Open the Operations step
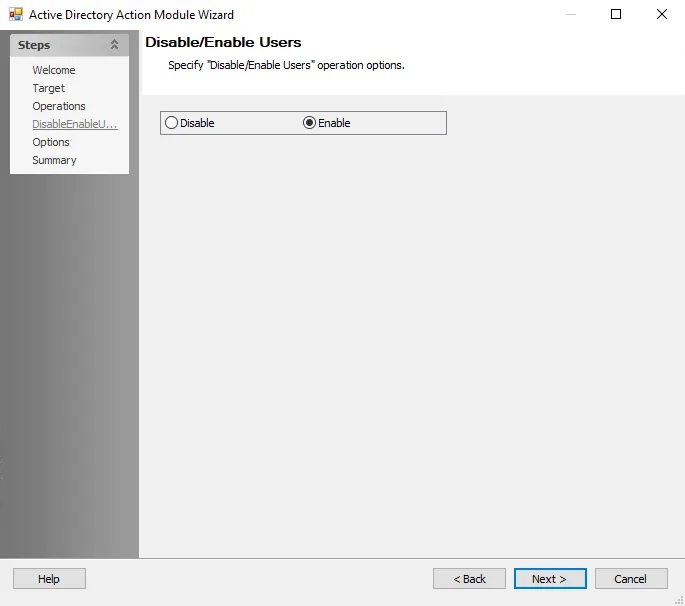Image resolution: width=685 pixels, height=606 pixels. tap(59, 106)
